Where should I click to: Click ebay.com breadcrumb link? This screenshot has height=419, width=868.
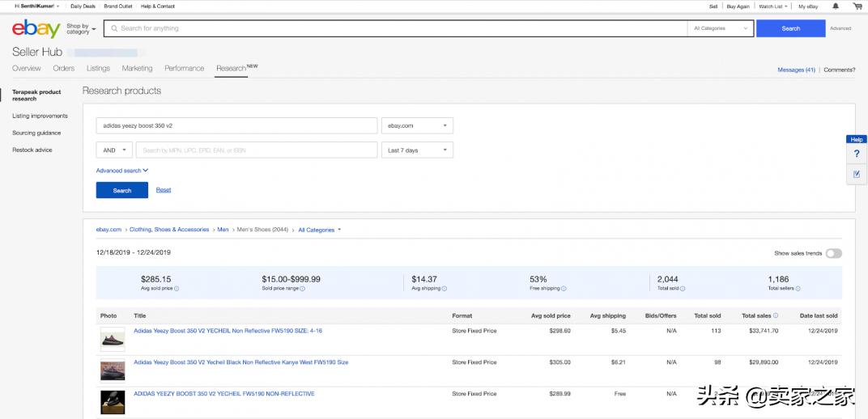(108, 230)
